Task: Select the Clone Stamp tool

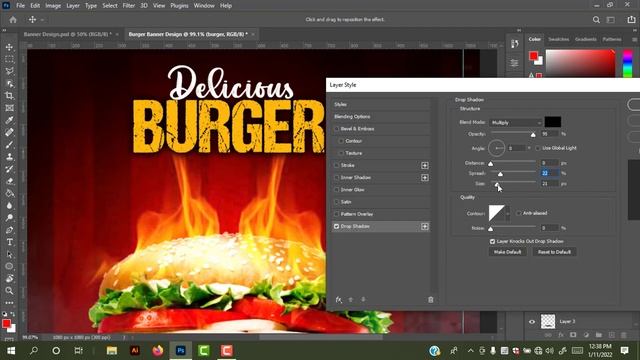Action: 9,157
